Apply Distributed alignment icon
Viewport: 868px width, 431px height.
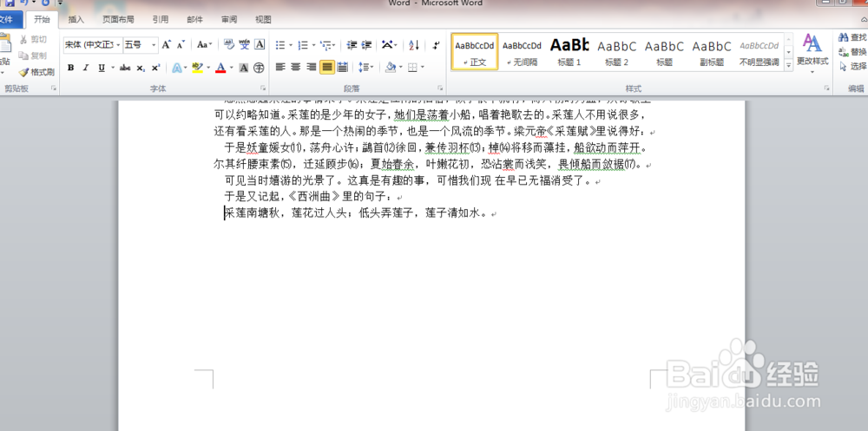tap(343, 68)
